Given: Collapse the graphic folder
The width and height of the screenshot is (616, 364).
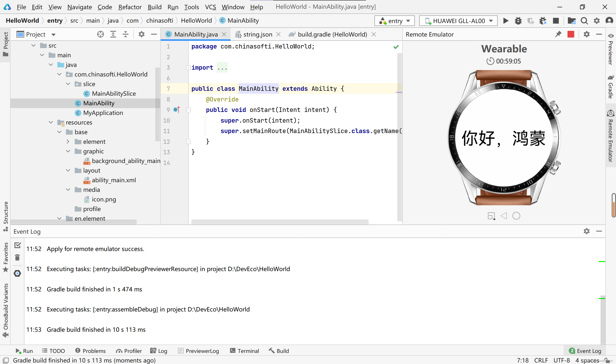Looking at the screenshot, I should (68, 151).
